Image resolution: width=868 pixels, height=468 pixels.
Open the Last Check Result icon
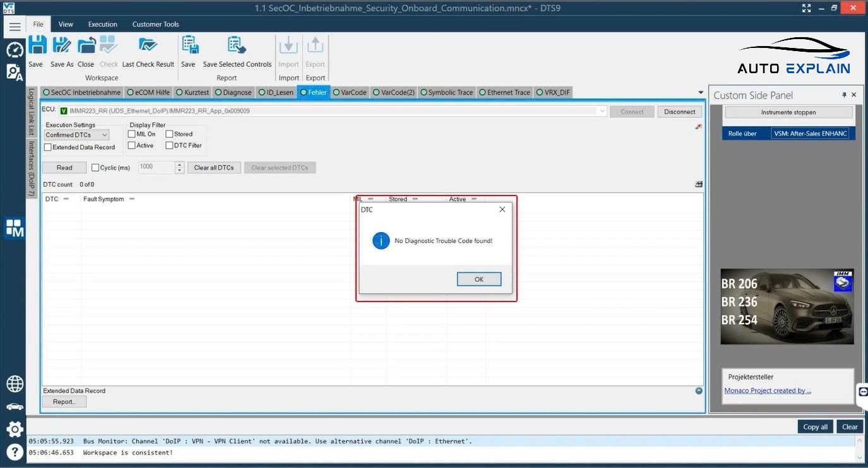148,47
